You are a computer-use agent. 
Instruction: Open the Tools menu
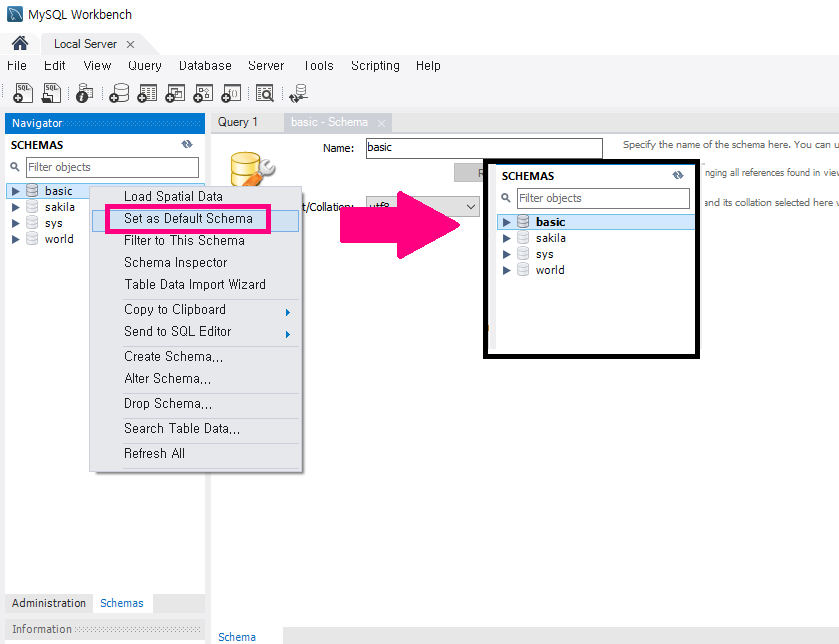click(x=318, y=66)
